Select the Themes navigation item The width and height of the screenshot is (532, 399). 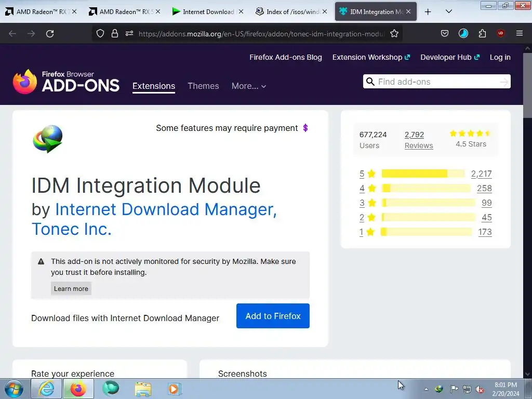click(x=203, y=86)
